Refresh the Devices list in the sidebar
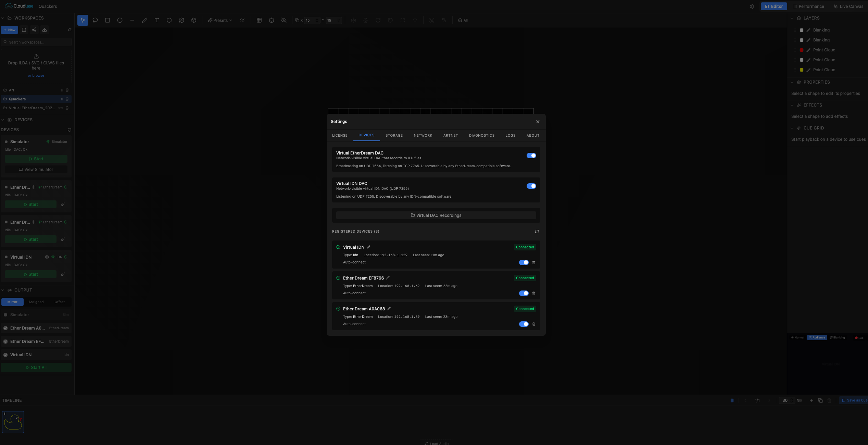The width and height of the screenshot is (868, 445). click(69, 129)
